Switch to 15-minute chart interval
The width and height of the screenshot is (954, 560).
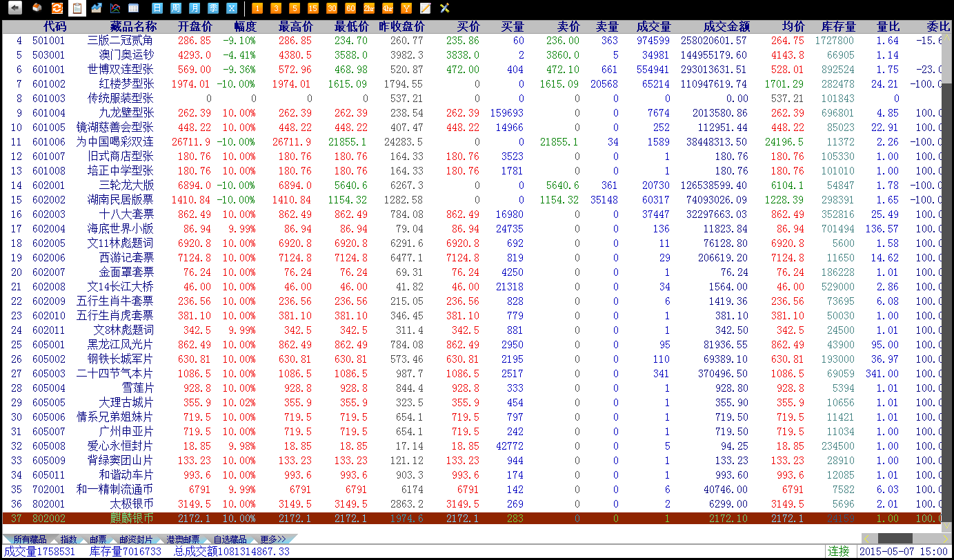click(x=313, y=8)
